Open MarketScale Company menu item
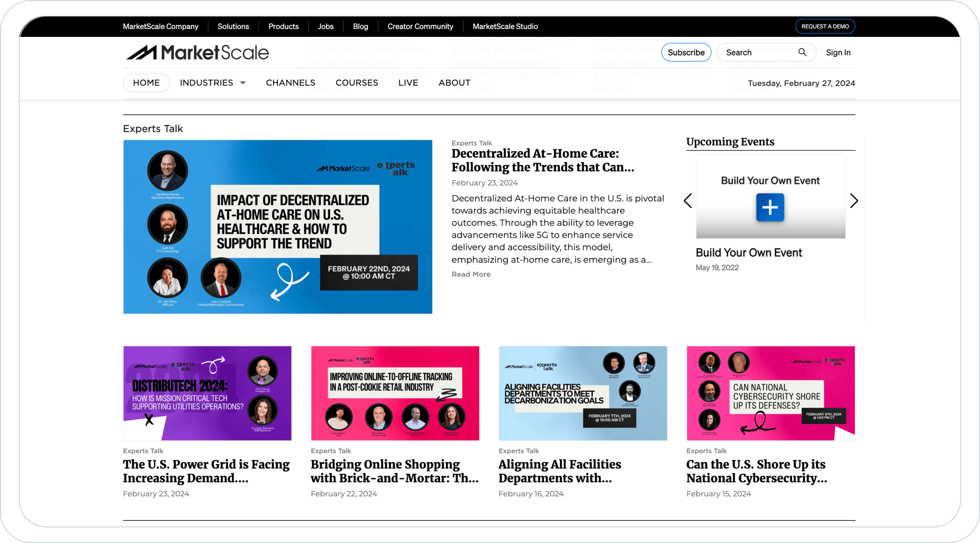The width and height of the screenshot is (980, 543). 161,26
